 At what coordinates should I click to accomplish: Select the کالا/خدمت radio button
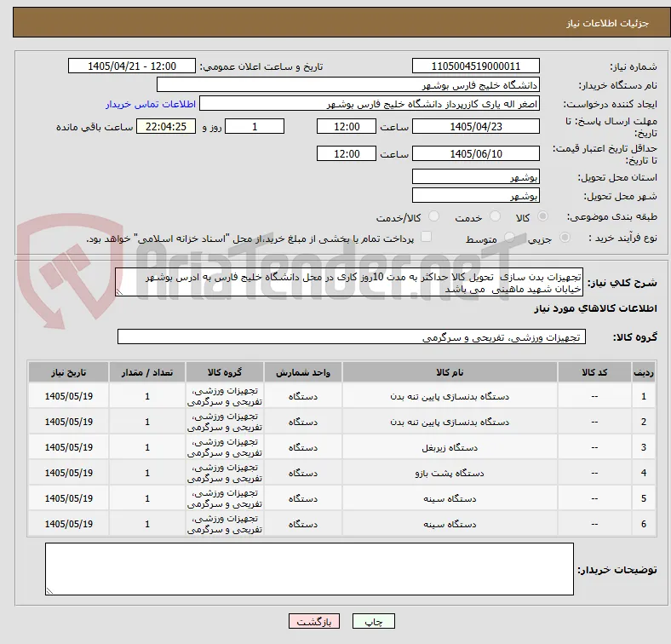pos(433,216)
